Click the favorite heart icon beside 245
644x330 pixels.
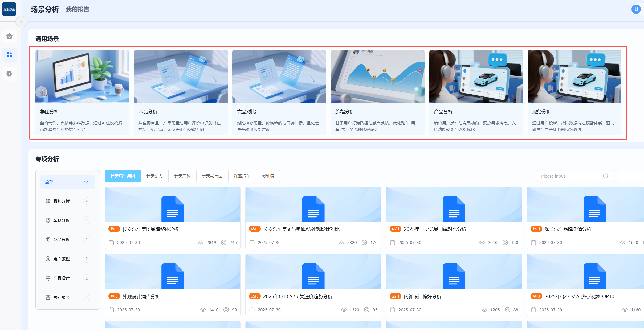pos(224,243)
